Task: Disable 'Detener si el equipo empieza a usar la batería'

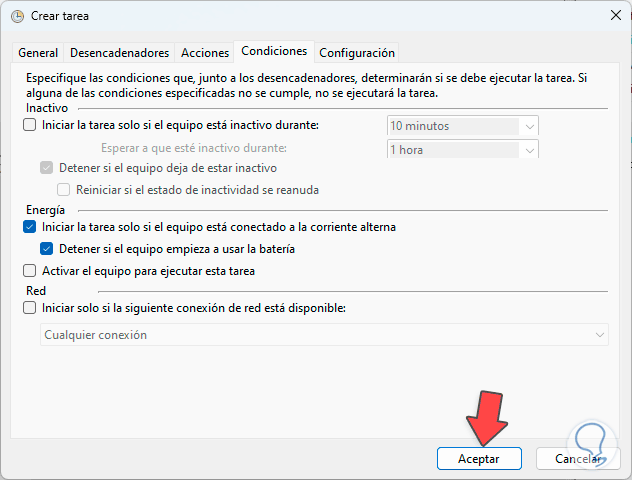Action: tap(47, 249)
